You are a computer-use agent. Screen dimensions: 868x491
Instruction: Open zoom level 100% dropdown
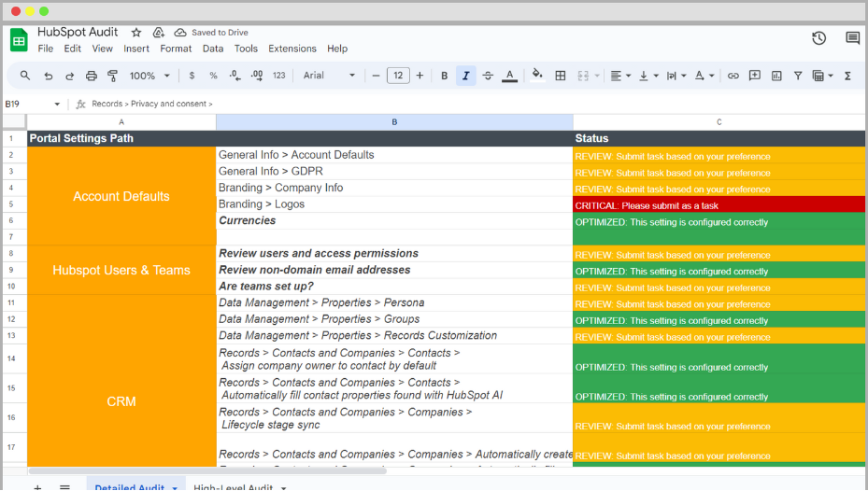(x=149, y=76)
